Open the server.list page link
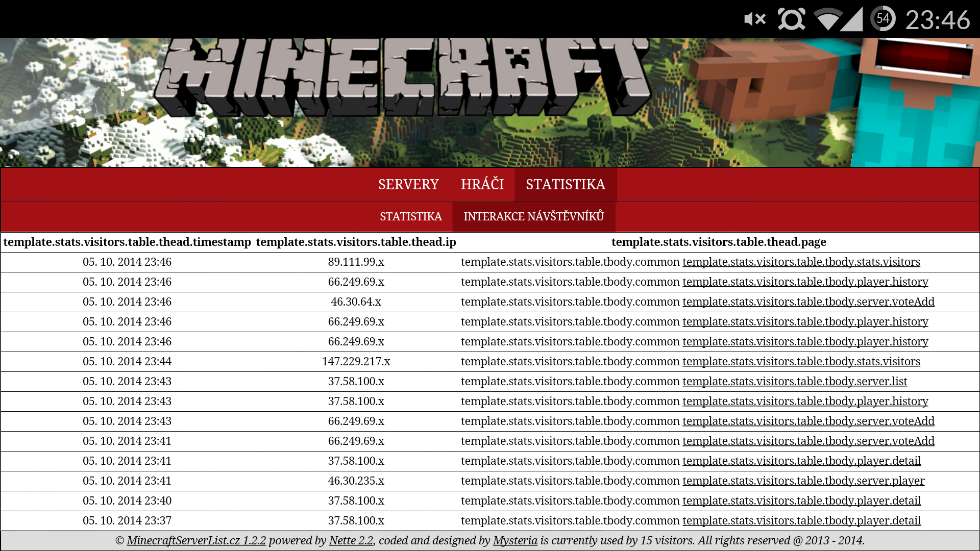980x551 pixels. 795,381
